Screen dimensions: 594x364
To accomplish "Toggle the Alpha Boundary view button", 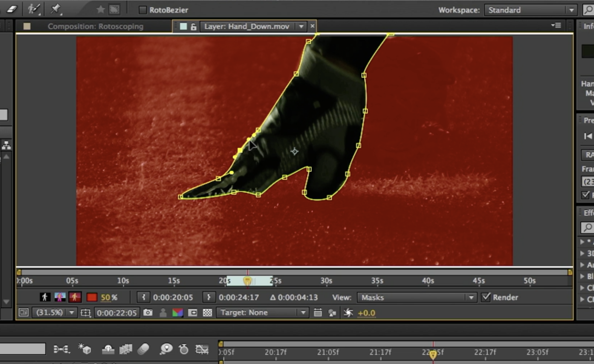I will tap(60, 297).
